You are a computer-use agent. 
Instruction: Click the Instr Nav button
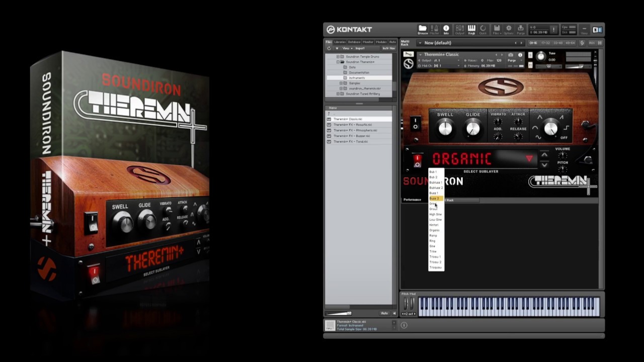point(388,48)
